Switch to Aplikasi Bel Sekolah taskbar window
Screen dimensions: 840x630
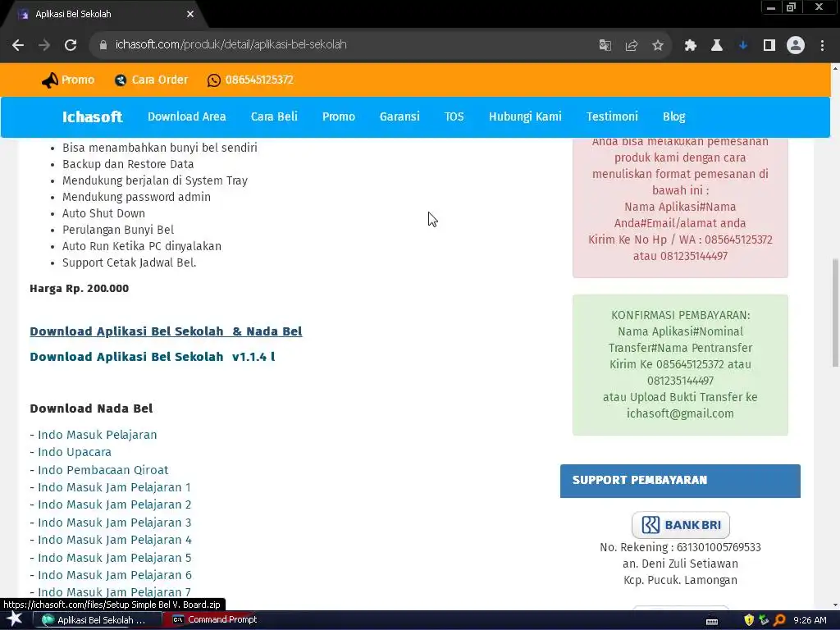[98, 620]
